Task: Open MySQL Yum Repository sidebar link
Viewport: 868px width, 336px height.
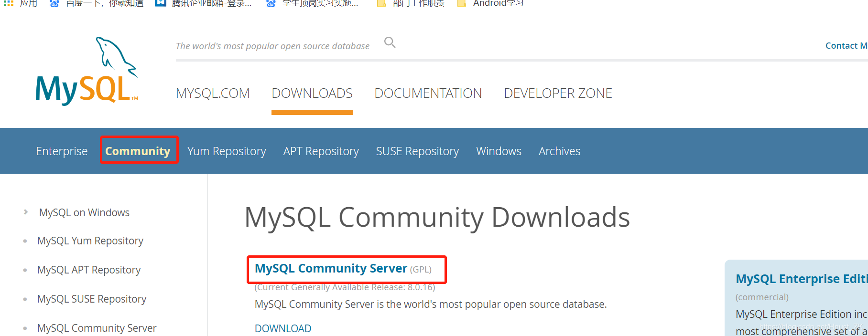Action: coord(90,241)
